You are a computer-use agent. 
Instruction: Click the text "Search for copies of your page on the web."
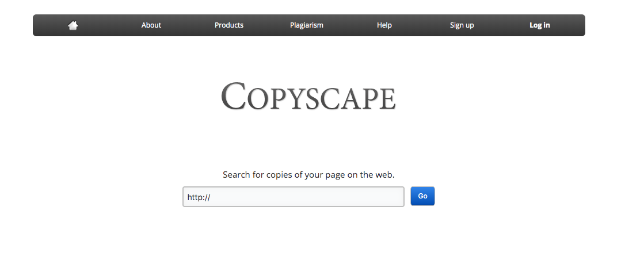[308, 175]
